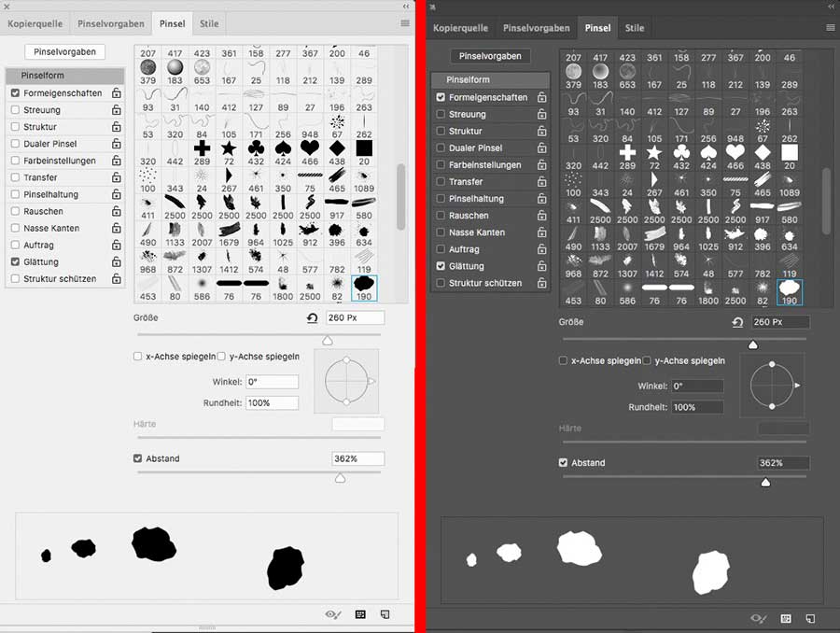840x633 pixels.
Task: Open Pinselvorgaben tab in dark panel
Action: pos(537,28)
